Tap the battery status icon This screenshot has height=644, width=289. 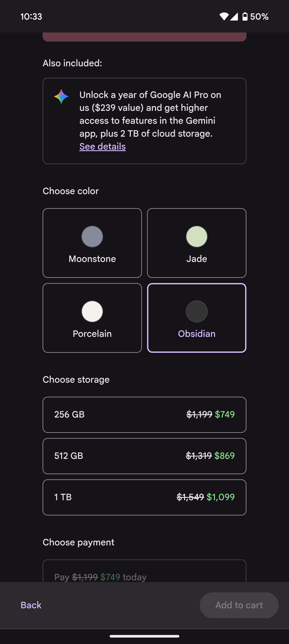[245, 17]
